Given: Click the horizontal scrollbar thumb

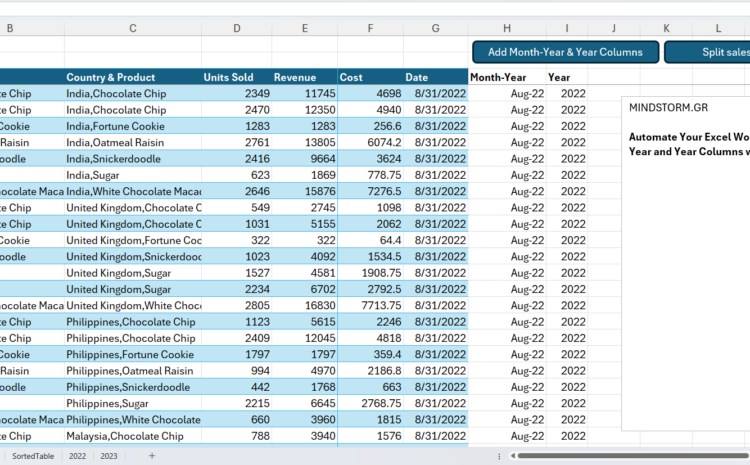Looking at the screenshot, I should [633, 456].
